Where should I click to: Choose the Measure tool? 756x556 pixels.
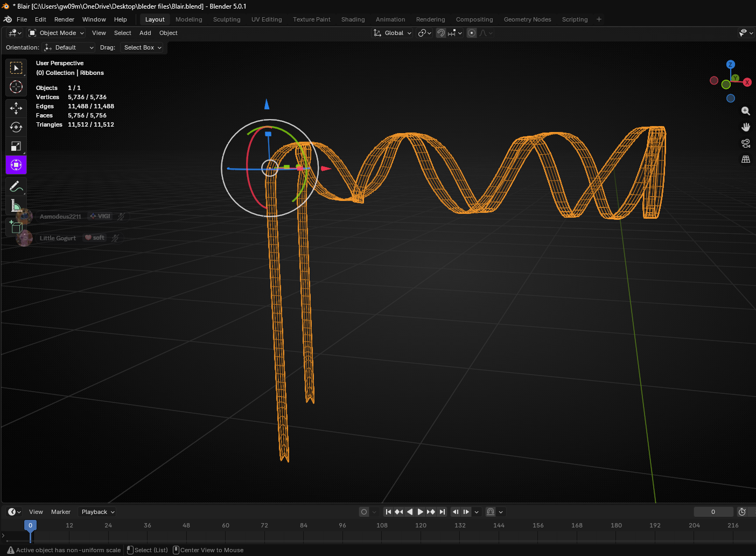(x=16, y=205)
